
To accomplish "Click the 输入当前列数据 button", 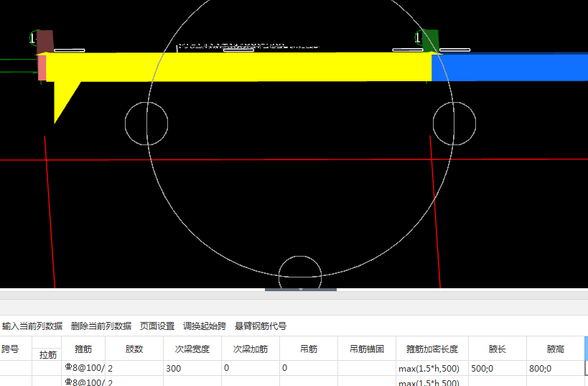I will (32, 326).
